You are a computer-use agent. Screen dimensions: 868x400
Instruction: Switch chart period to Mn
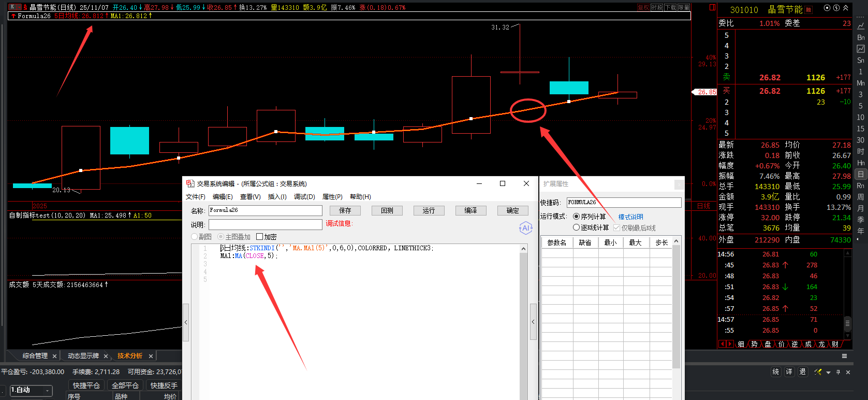click(861, 83)
